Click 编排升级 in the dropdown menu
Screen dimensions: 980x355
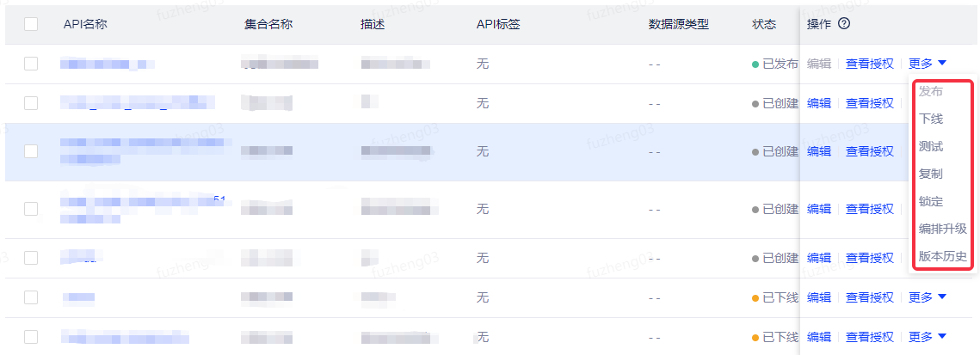click(943, 229)
